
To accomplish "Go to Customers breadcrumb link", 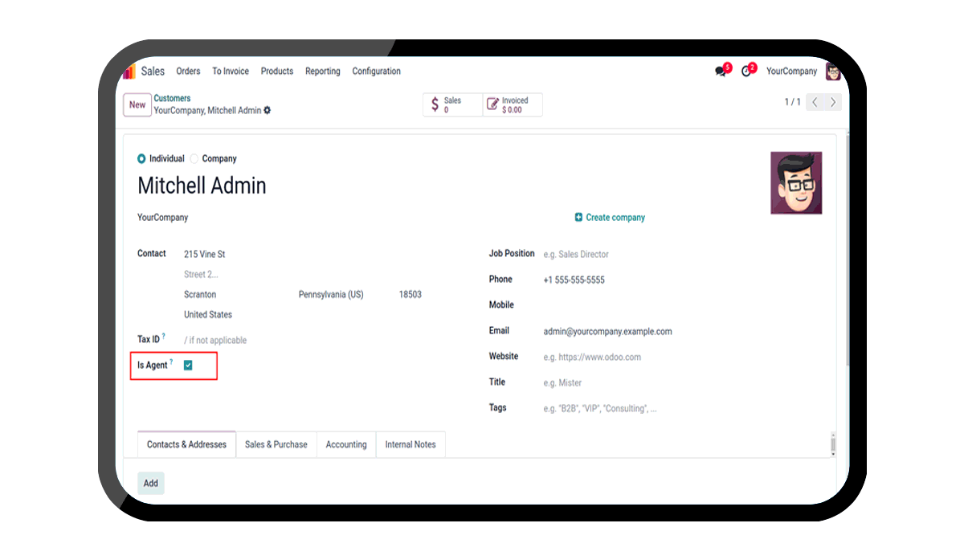I will pyautogui.click(x=172, y=99).
